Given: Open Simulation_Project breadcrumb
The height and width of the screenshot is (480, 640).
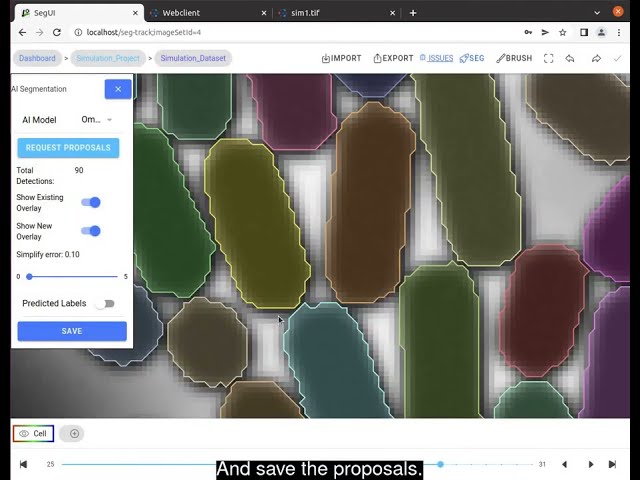Looking at the screenshot, I should pos(108,58).
